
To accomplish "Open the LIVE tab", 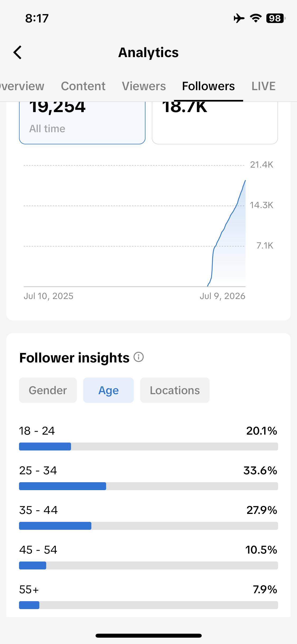I will coord(263,86).
